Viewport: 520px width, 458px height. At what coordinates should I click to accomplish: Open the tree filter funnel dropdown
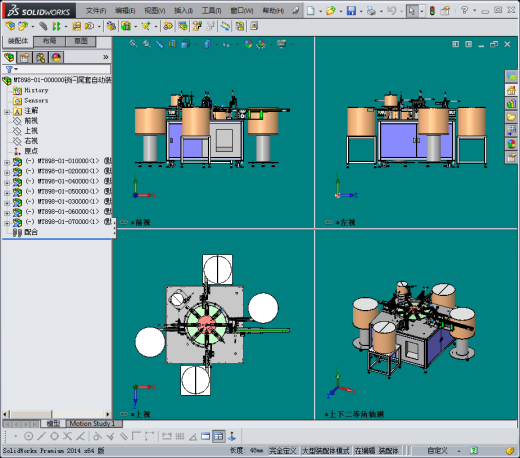(x=11, y=69)
